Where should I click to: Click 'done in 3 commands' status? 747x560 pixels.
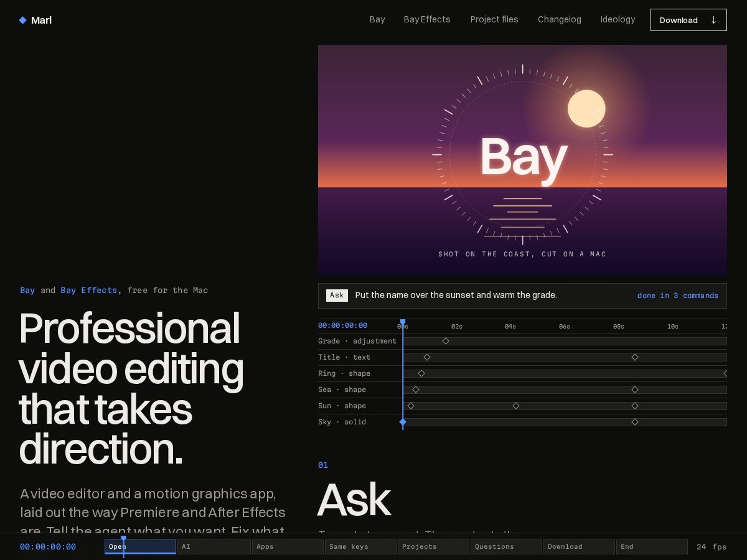coord(678,296)
